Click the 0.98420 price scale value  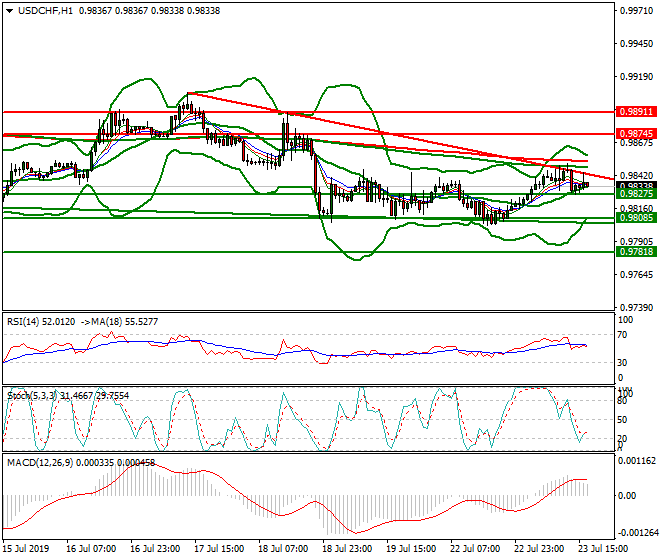click(636, 175)
